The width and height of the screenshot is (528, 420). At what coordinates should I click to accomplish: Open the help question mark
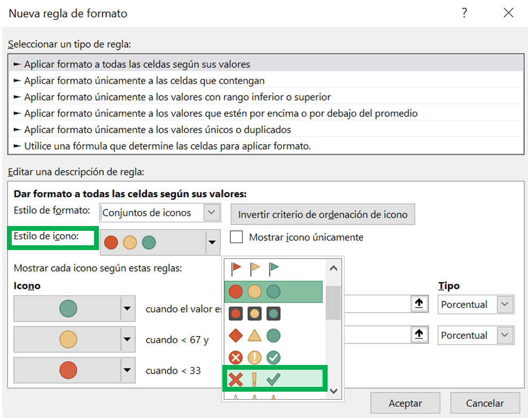tap(464, 13)
